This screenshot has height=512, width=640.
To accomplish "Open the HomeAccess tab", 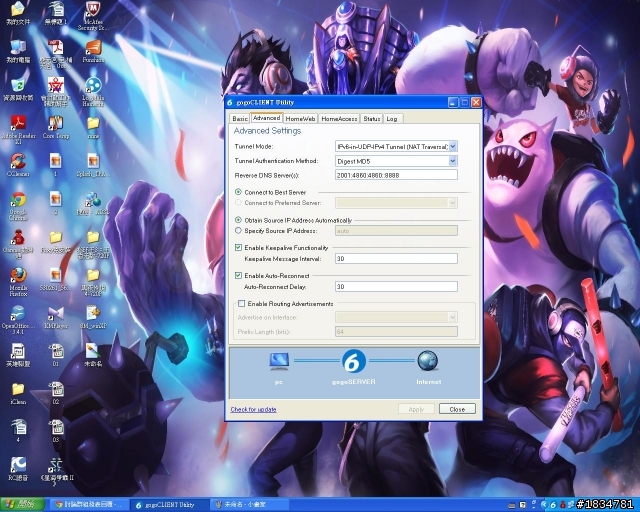I will [339, 118].
